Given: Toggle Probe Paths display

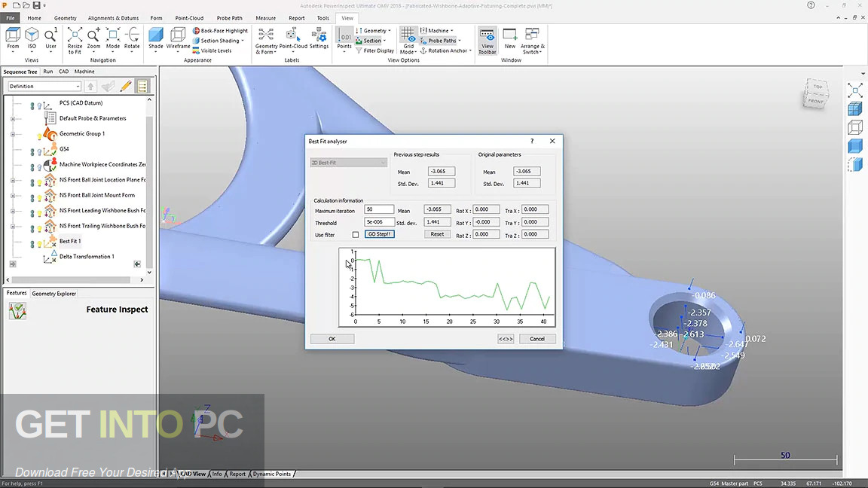Looking at the screenshot, I should [x=440, y=41].
